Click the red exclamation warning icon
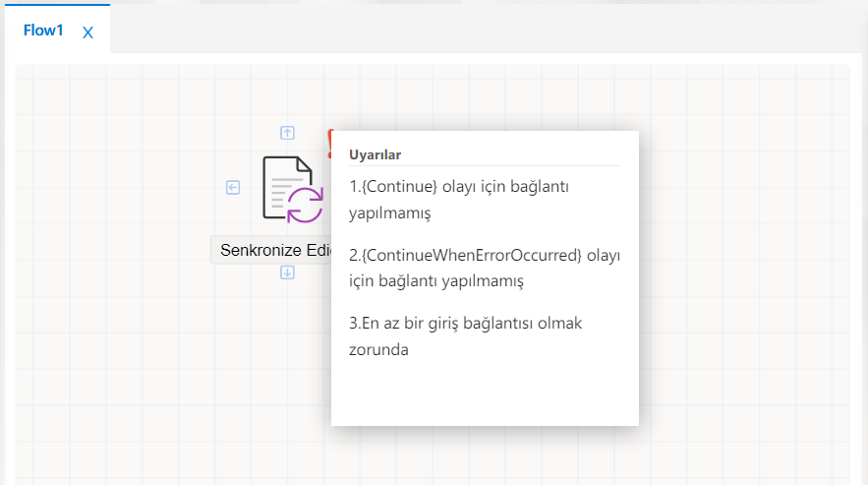868x485 pixels. 331,143
